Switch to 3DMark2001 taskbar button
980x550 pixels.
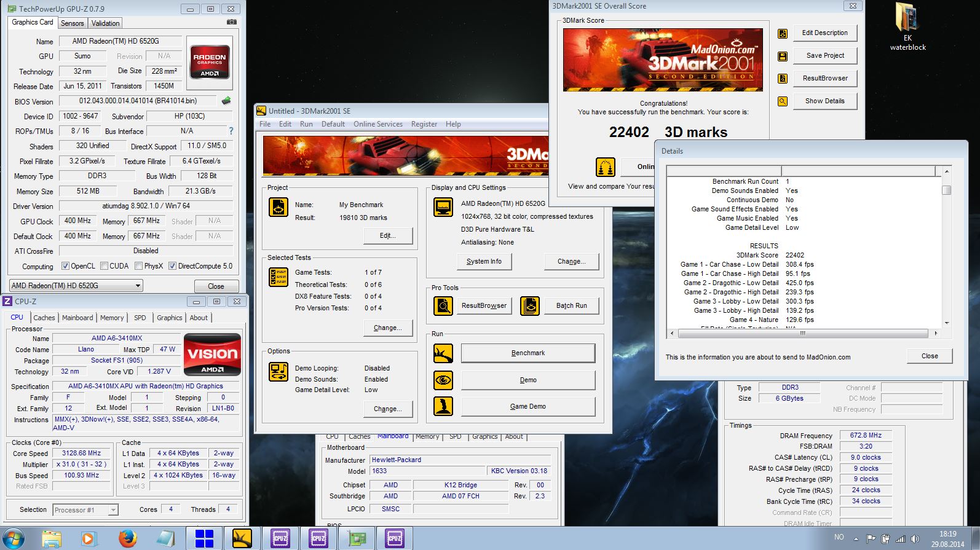242,538
